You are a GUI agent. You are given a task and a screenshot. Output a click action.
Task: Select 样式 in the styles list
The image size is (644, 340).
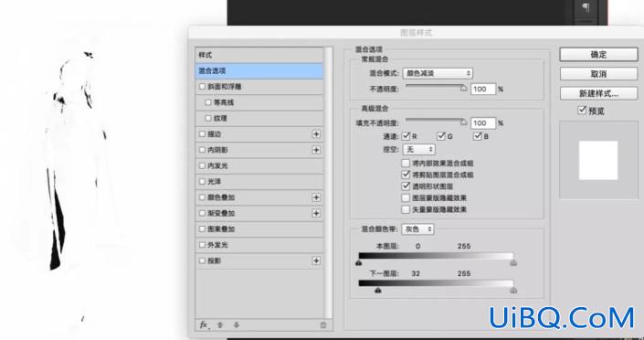(x=259, y=55)
